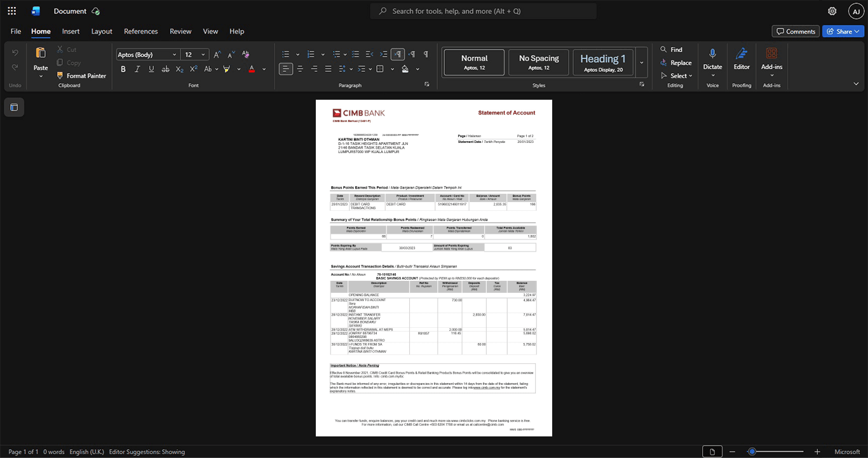
Task: Open the Editor proofing tool
Action: 742,59
